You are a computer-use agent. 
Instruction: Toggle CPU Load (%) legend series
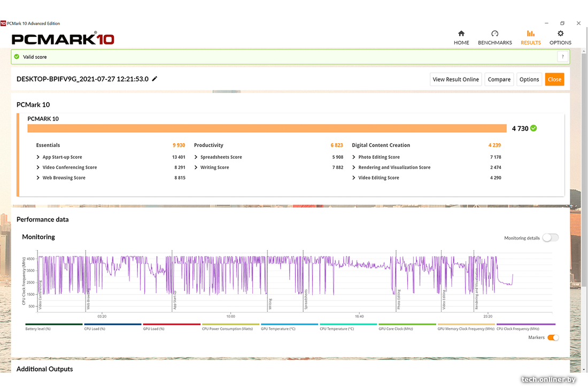[112, 326]
